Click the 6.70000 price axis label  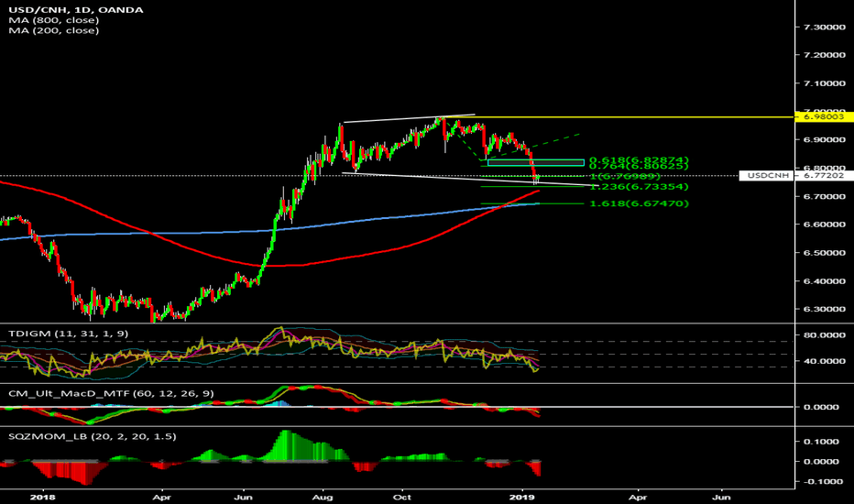[825, 197]
